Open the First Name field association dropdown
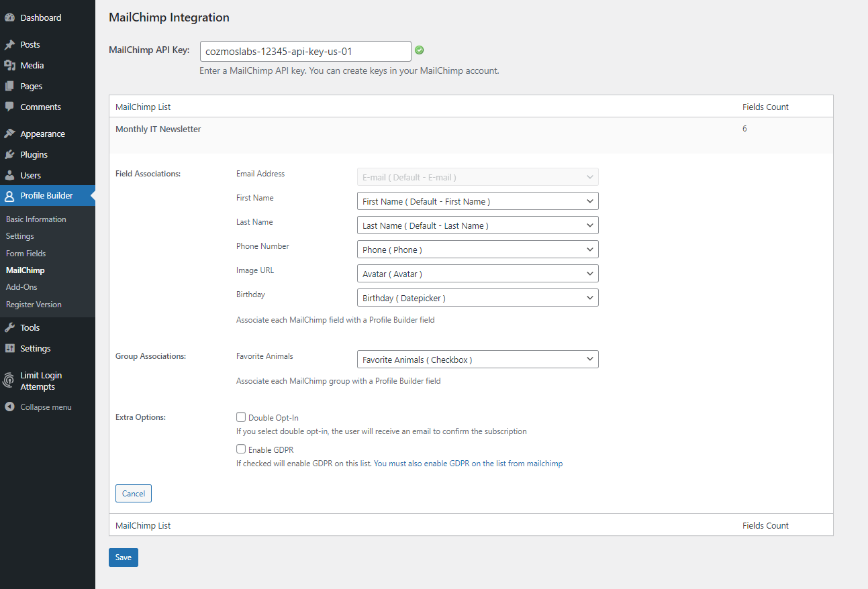The height and width of the screenshot is (589, 868). tap(477, 201)
